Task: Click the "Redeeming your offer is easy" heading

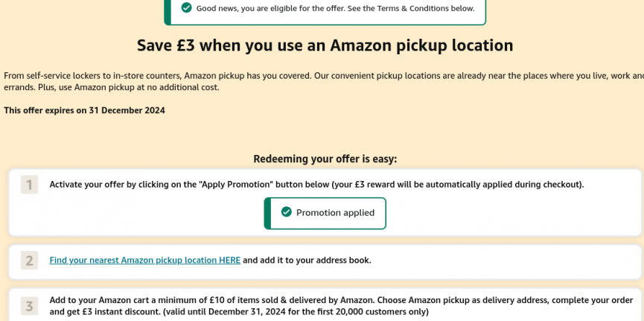Action: (325, 159)
